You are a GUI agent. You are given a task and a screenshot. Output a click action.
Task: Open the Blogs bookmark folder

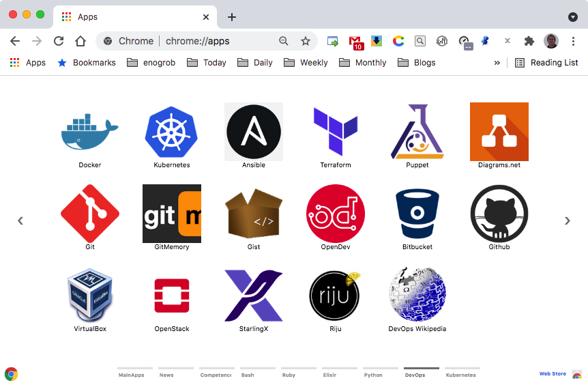pyautogui.click(x=417, y=63)
